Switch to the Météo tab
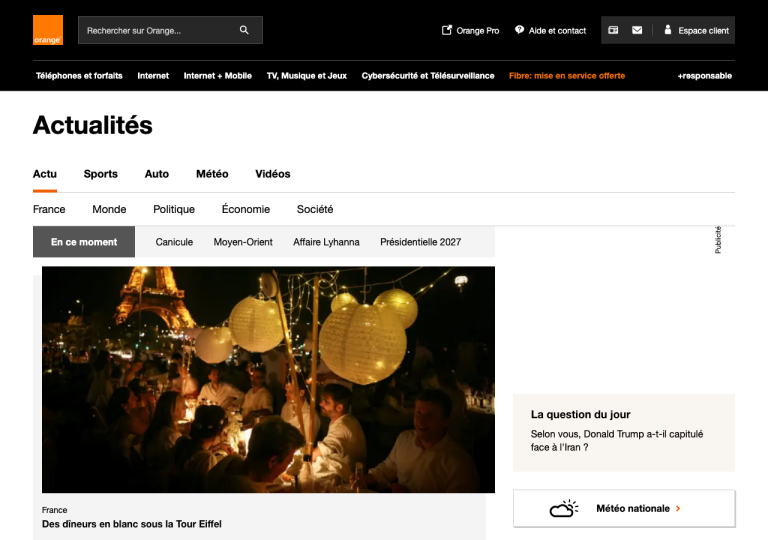Image resolution: width=768 pixels, height=540 pixels. click(212, 174)
